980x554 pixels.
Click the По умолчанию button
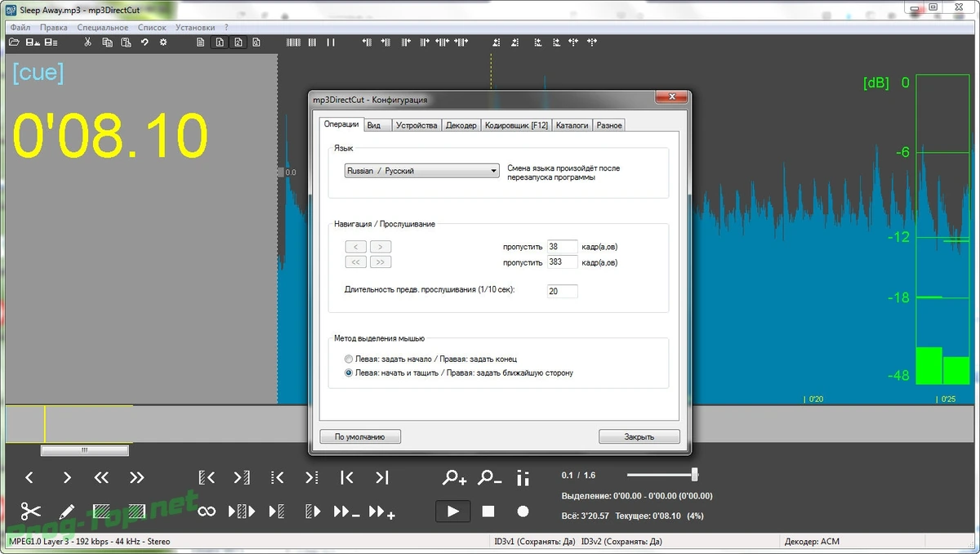click(359, 436)
